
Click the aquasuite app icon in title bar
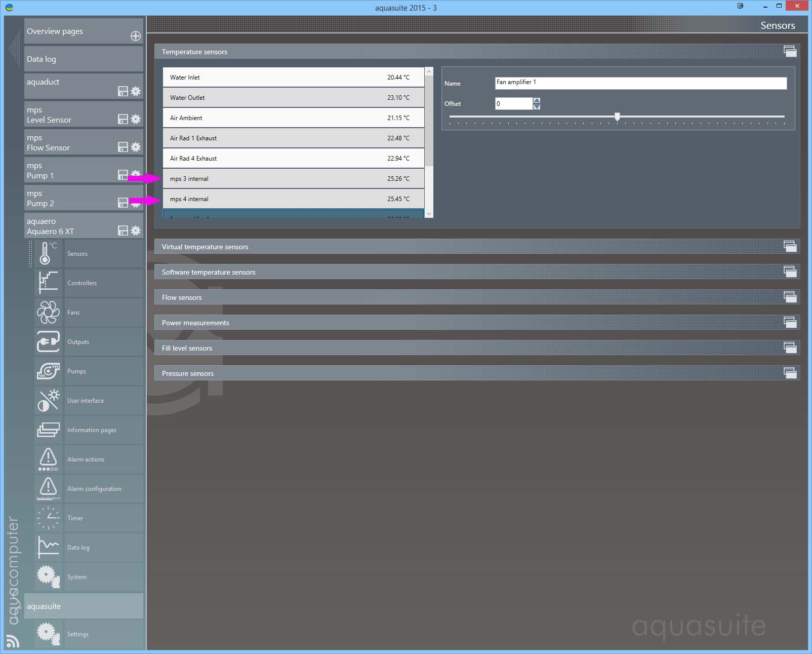tap(9, 8)
